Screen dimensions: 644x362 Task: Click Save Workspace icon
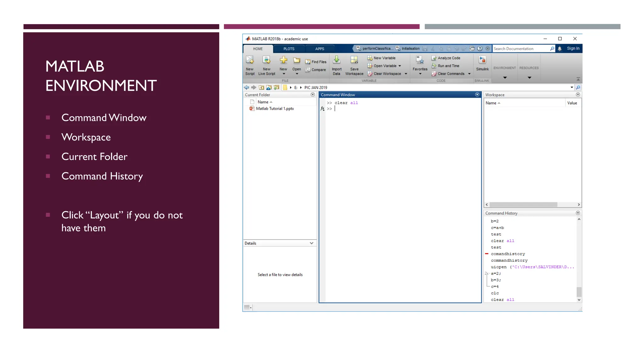pyautogui.click(x=354, y=60)
